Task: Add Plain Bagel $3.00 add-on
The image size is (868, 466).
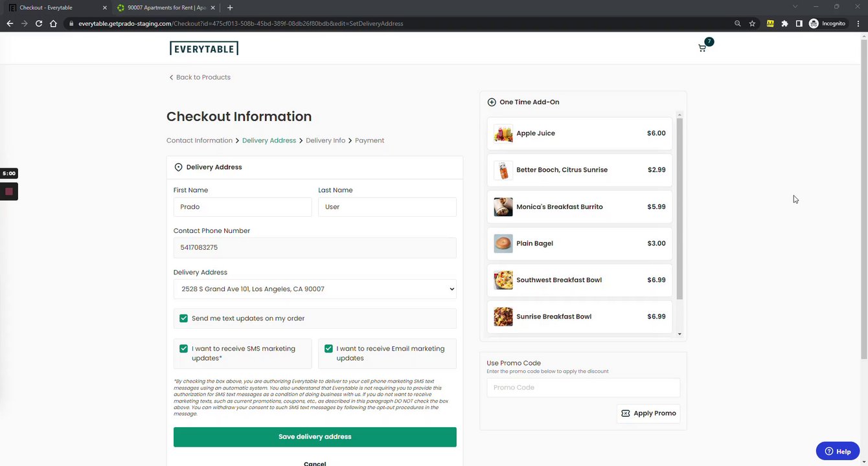Action: click(x=580, y=243)
